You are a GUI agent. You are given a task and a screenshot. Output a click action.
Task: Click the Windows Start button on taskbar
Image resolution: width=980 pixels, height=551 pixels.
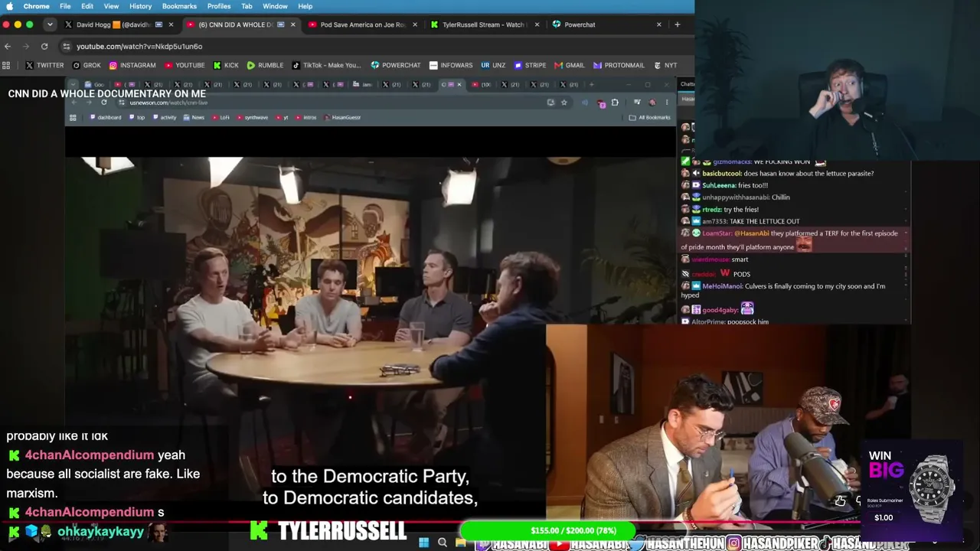click(423, 543)
